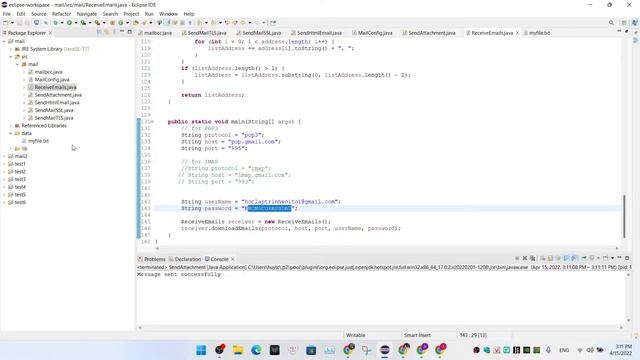Open the Project menu

(131, 14)
